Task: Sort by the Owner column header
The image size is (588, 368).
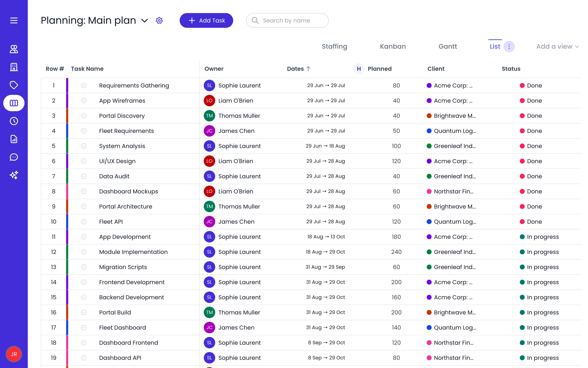Action: pyautogui.click(x=214, y=69)
